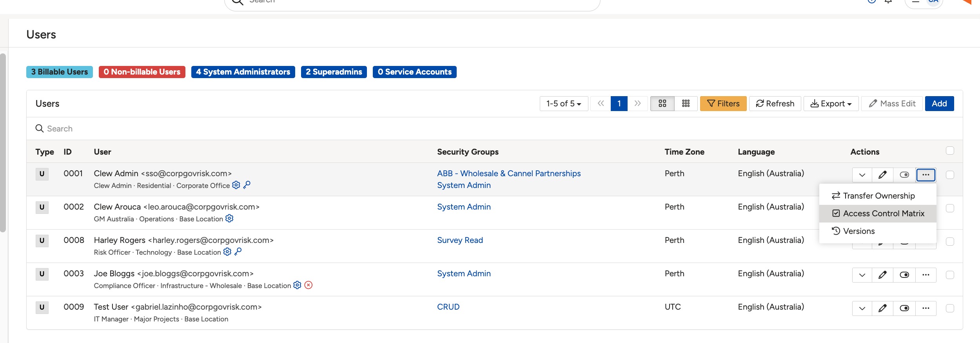Open System Admin group for Joe Bloggs
The height and width of the screenshot is (343, 980).
pyautogui.click(x=464, y=274)
